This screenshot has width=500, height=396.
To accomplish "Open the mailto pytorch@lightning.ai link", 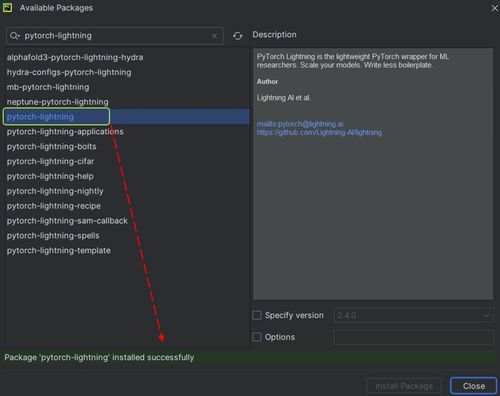I will (300, 124).
